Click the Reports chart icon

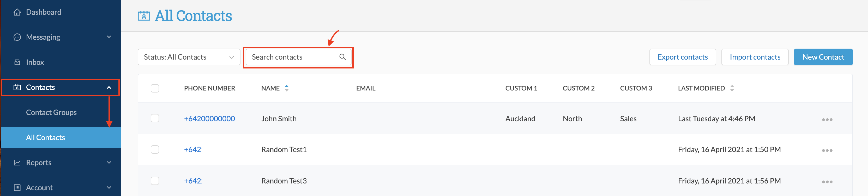pyautogui.click(x=17, y=163)
